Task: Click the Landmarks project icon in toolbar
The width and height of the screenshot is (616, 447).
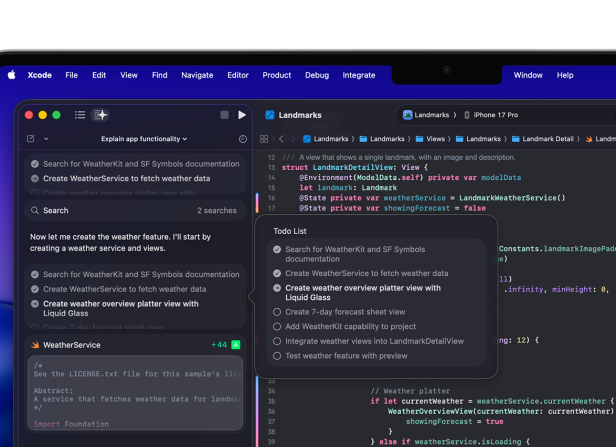Action: 270,115
